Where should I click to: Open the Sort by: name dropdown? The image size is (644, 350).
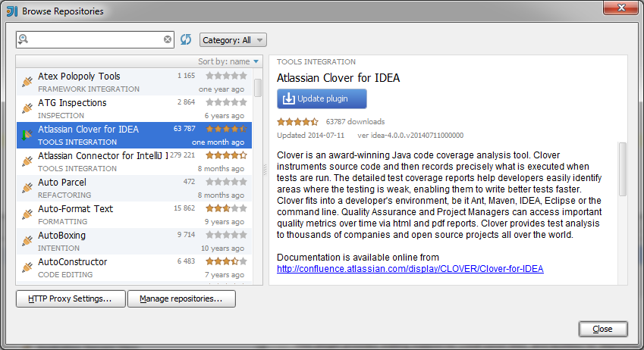coord(228,61)
